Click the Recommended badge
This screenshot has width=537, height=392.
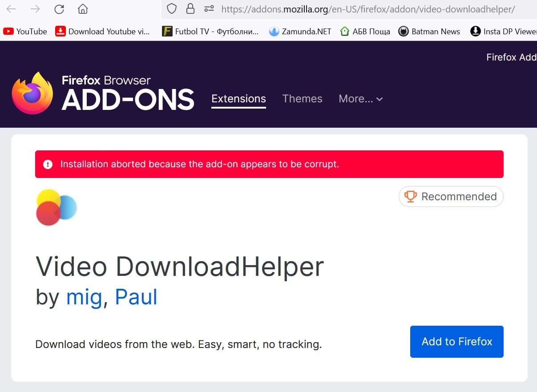coord(451,197)
